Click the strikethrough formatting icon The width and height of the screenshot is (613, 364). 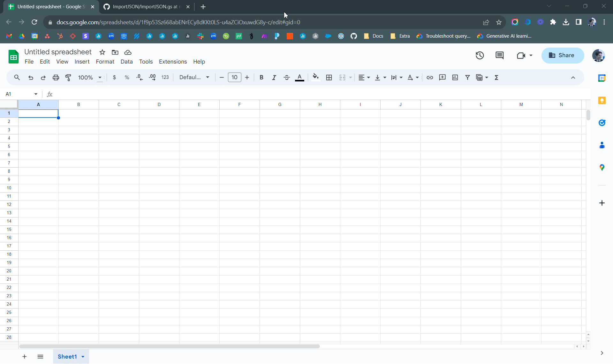tap(286, 77)
